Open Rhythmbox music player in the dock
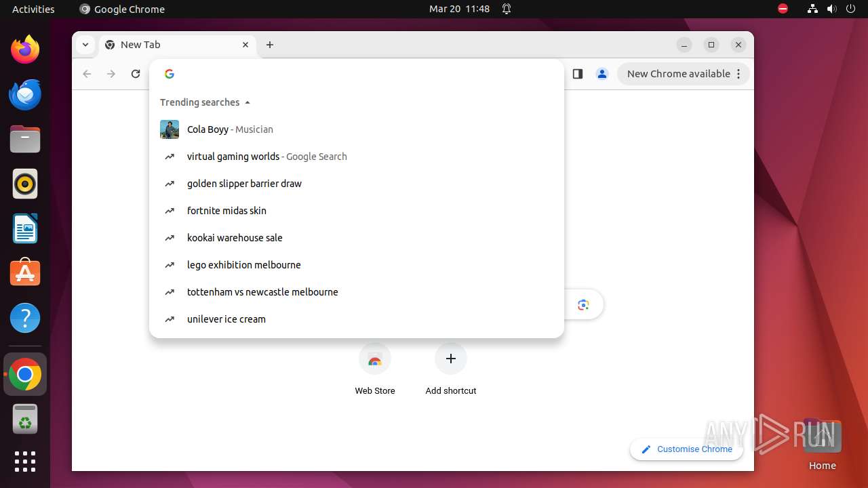Image resolution: width=868 pixels, height=488 pixels. (x=25, y=184)
